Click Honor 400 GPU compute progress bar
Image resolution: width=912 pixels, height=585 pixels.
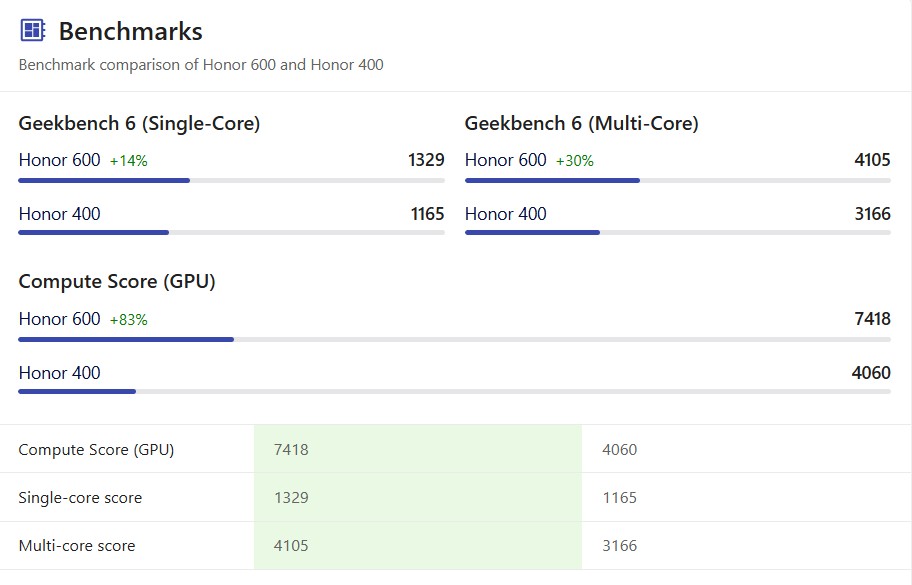(x=454, y=391)
